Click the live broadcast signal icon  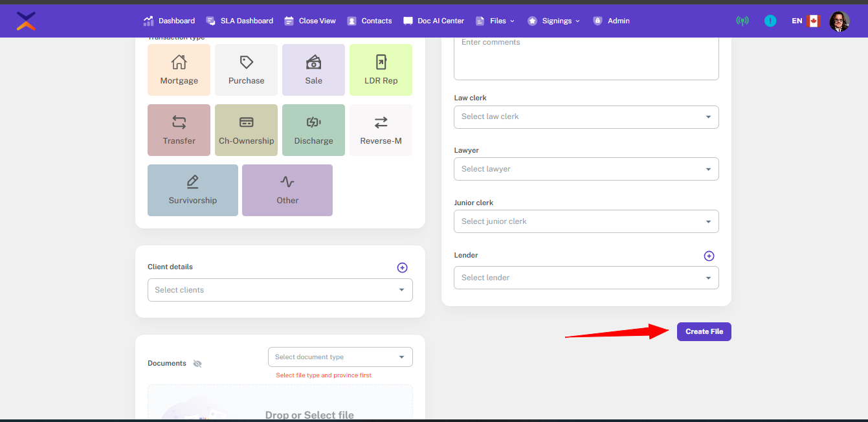coord(742,21)
